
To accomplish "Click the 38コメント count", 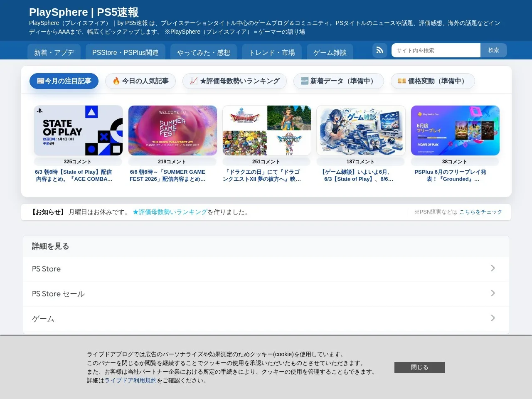I will click(455, 162).
